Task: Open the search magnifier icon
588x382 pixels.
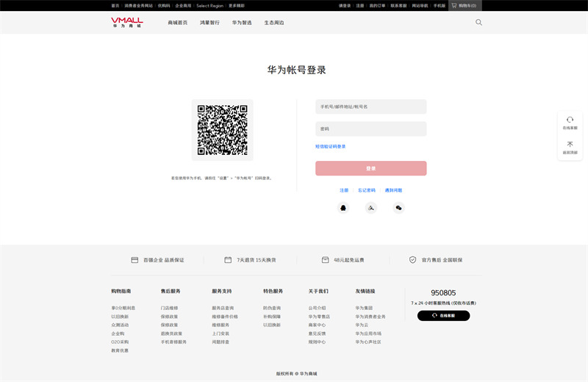Action: [478, 23]
